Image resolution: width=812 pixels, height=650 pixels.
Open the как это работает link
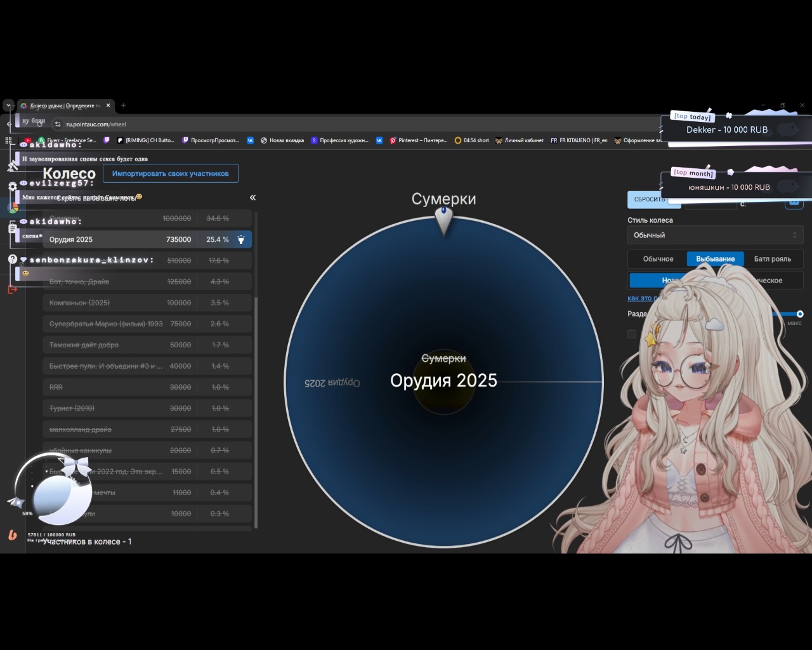[x=643, y=298]
